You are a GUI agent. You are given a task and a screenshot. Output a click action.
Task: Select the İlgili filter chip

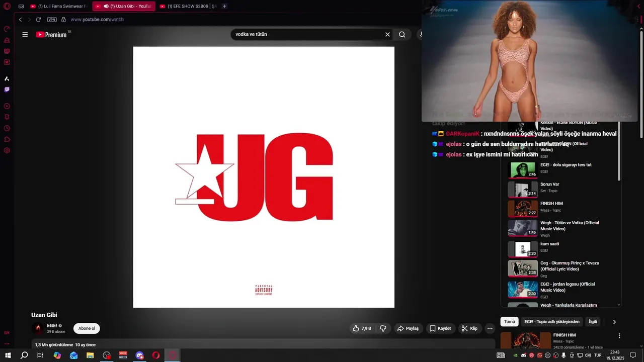593,322
